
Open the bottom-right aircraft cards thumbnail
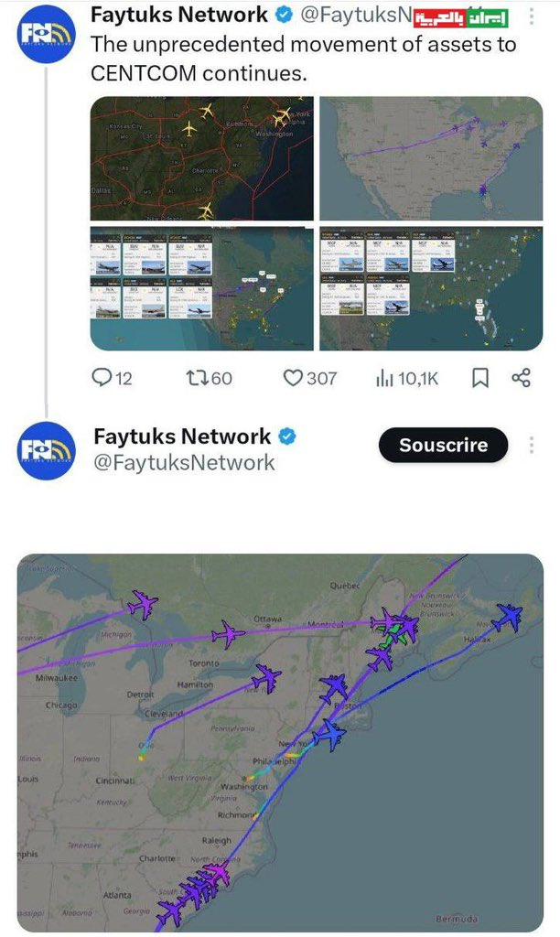(431, 288)
